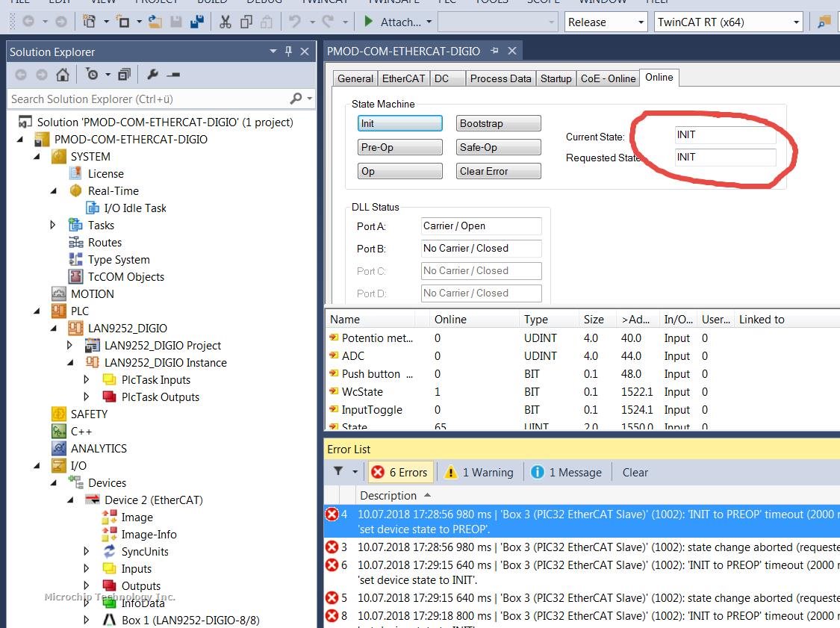Toggle the 1 Message filter
The image size is (840, 628).
(x=566, y=472)
